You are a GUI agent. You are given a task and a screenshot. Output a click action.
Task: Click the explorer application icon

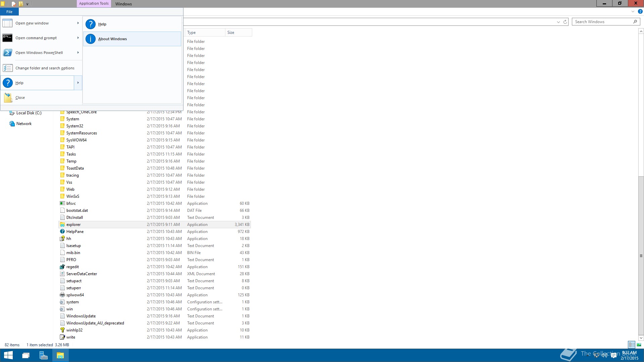tap(62, 225)
